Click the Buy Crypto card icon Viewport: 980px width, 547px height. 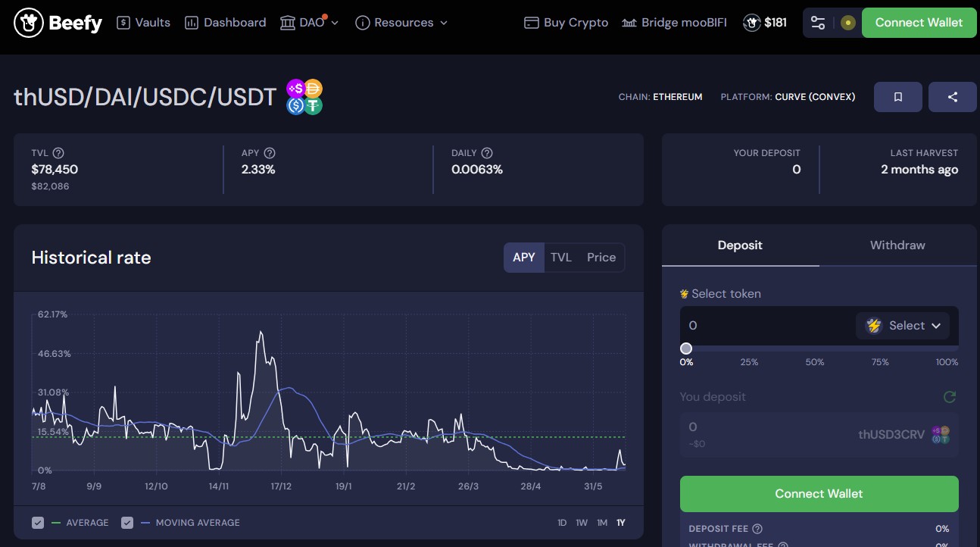point(532,23)
